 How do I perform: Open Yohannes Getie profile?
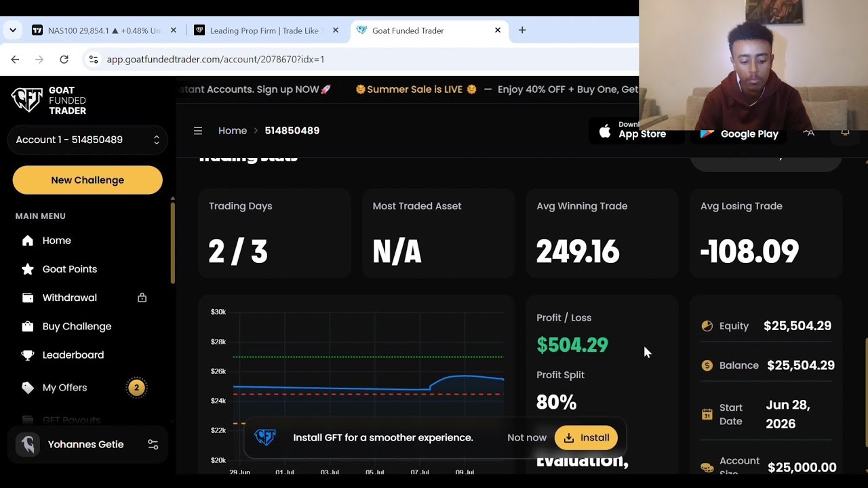pyautogui.click(x=87, y=445)
